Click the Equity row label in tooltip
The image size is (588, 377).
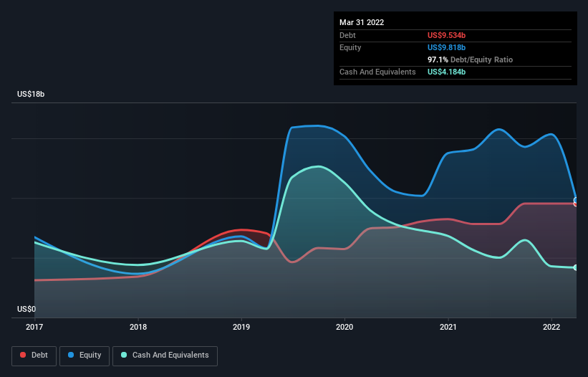pos(350,47)
